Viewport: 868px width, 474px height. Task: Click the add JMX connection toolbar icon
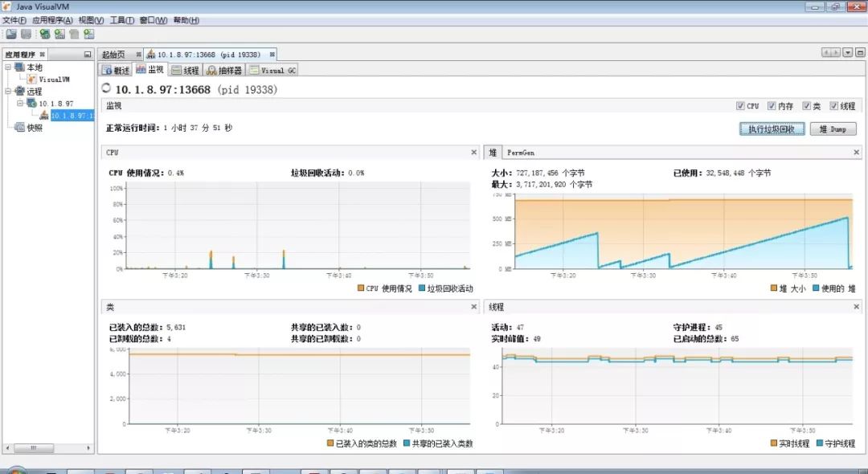(x=59, y=35)
